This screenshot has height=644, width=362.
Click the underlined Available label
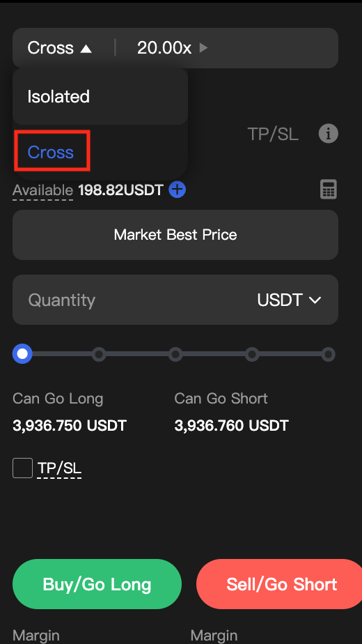[42, 190]
